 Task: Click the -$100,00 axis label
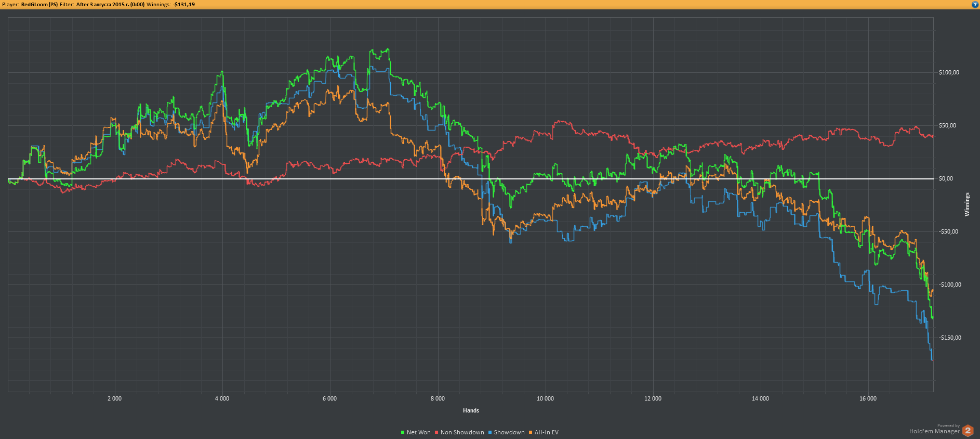point(950,285)
